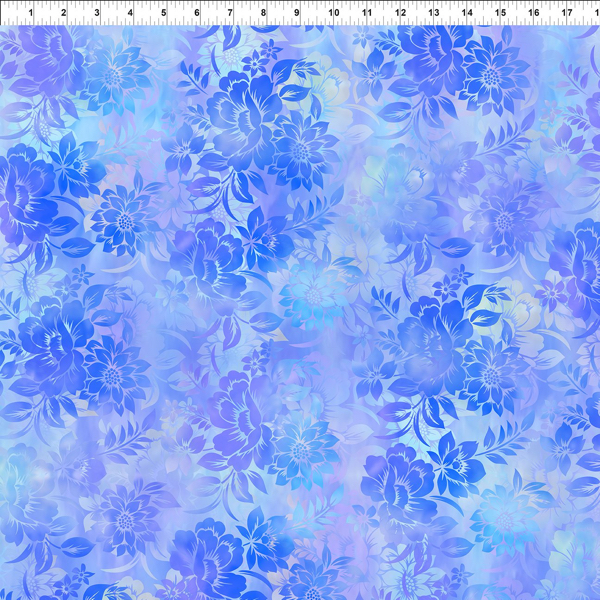Click the ruler number 3
The width and height of the screenshot is (600, 600).
97,13
